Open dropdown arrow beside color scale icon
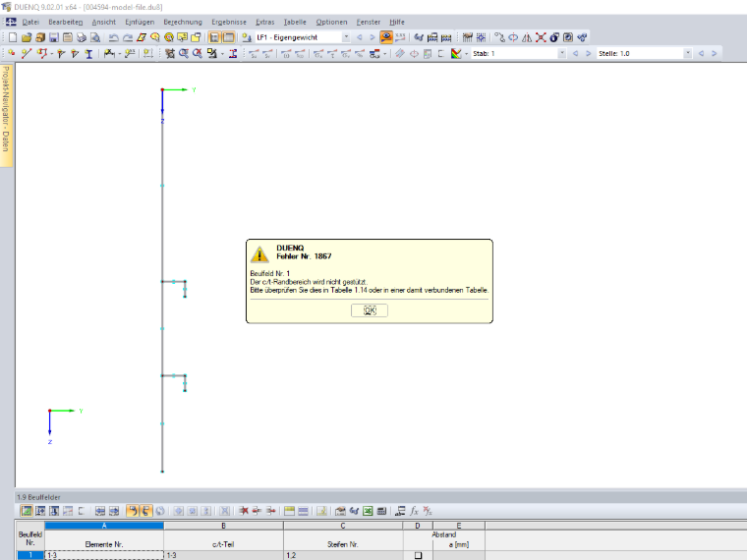The width and height of the screenshot is (747, 560). tap(466, 54)
